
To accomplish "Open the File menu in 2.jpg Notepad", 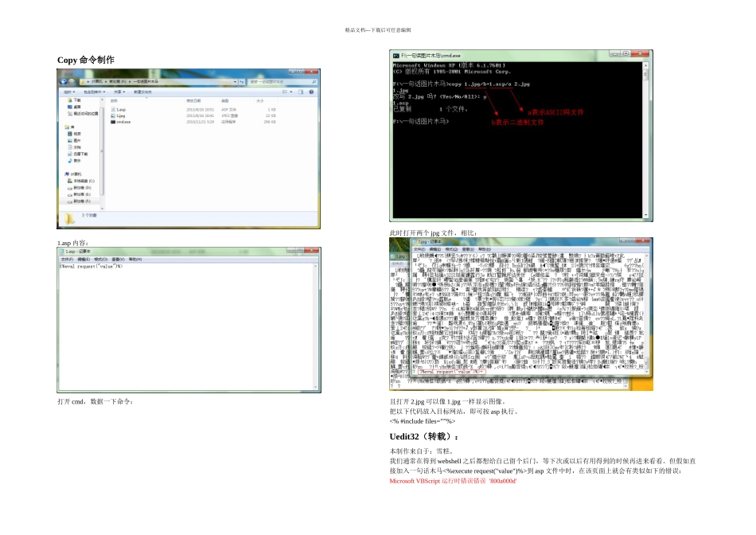I will click(419, 249).
